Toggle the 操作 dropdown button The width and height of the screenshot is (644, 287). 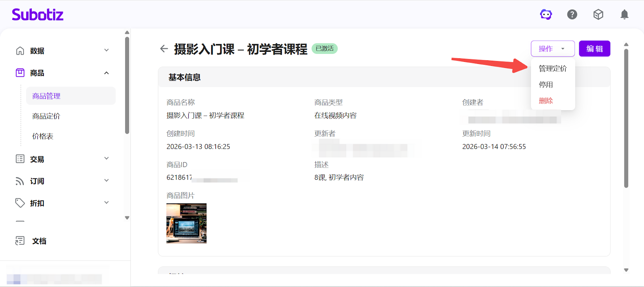pos(552,49)
